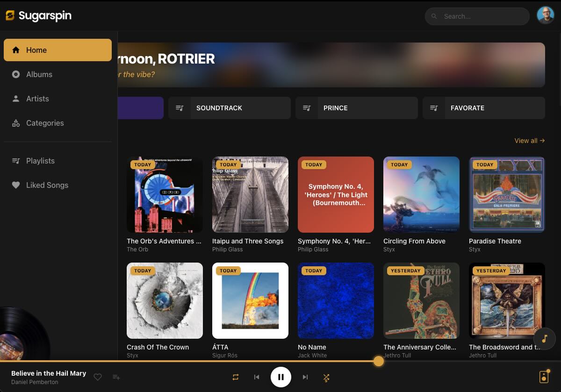Click the Sugarspin logo icon

tap(10, 16)
